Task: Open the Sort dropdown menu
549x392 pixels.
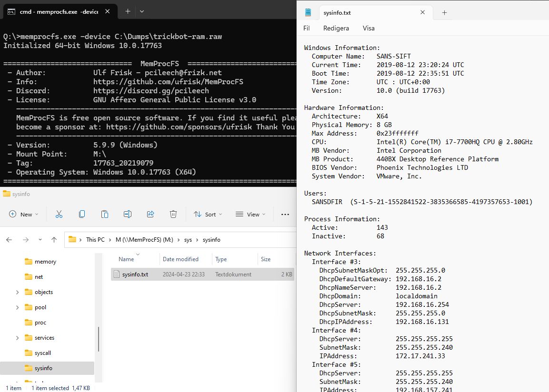Action: click(x=208, y=215)
